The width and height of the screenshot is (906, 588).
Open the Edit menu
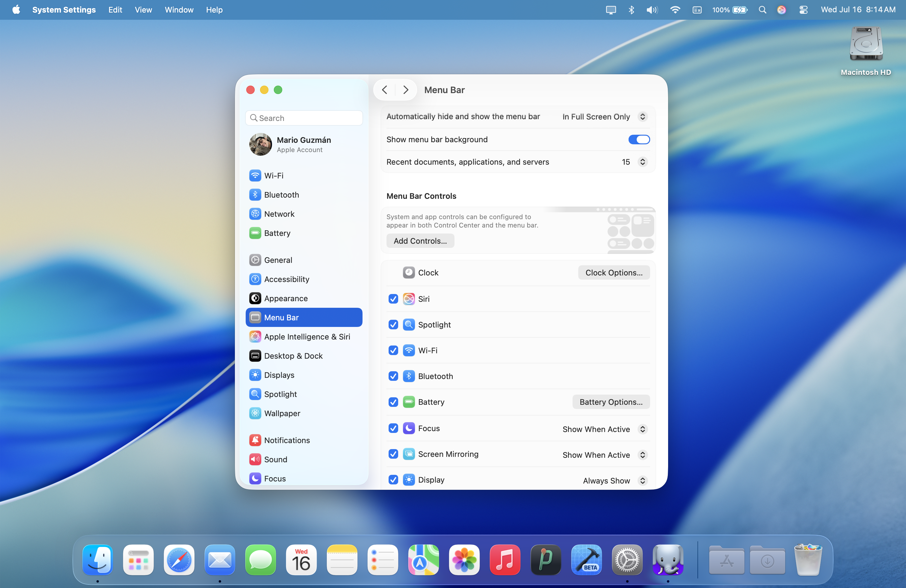click(x=115, y=10)
